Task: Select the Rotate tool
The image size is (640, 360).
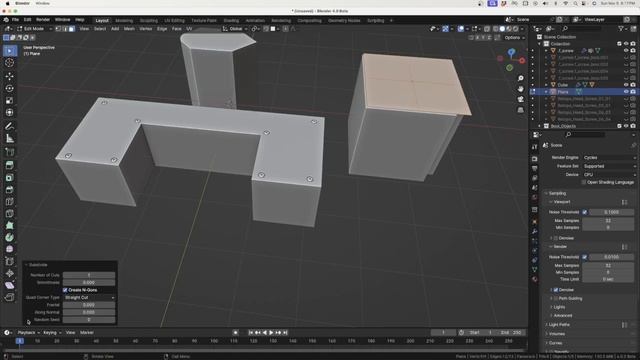Action: click(x=9, y=88)
